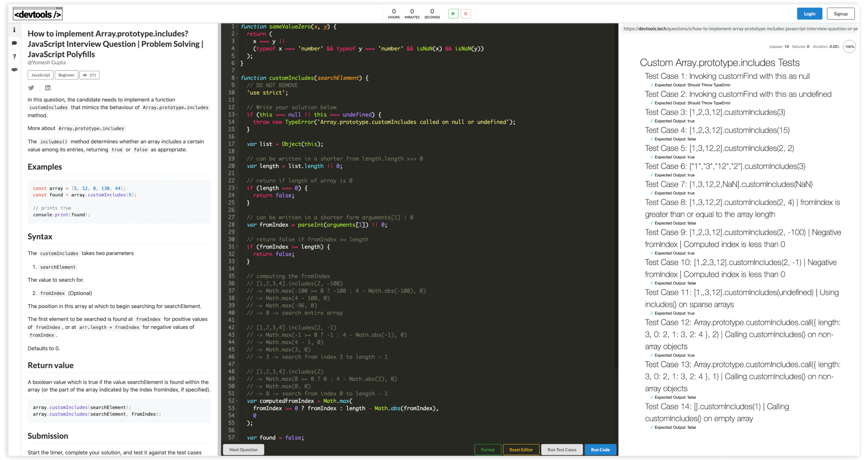Viewport: 868px width, 460px height.
Task: Click Test Case 11 sparse arrays title
Action: point(742,299)
